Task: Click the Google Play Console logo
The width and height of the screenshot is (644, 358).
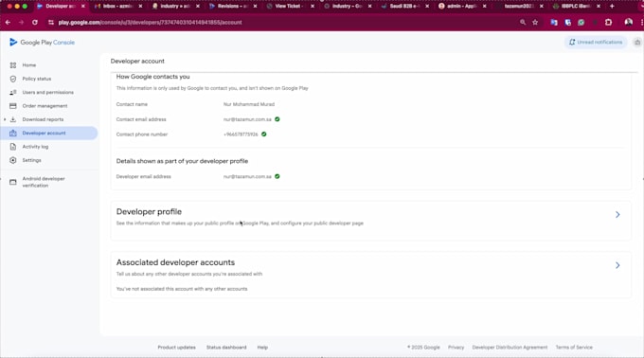Action: (x=42, y=43)
